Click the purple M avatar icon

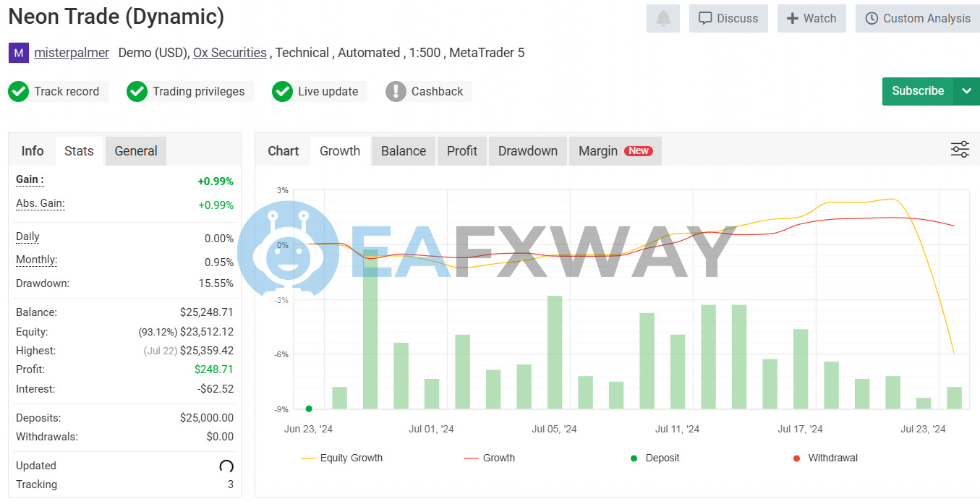click(x=18, y=53)
